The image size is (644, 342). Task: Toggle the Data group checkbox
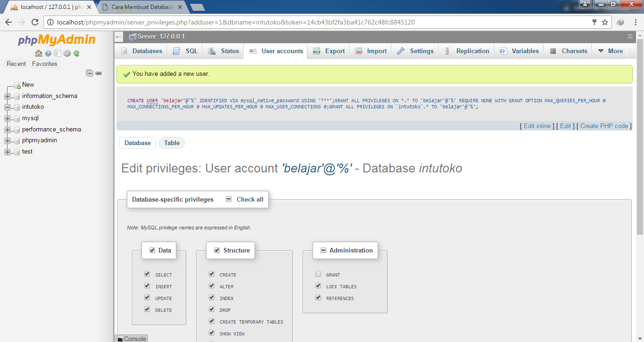click(152, 250)
